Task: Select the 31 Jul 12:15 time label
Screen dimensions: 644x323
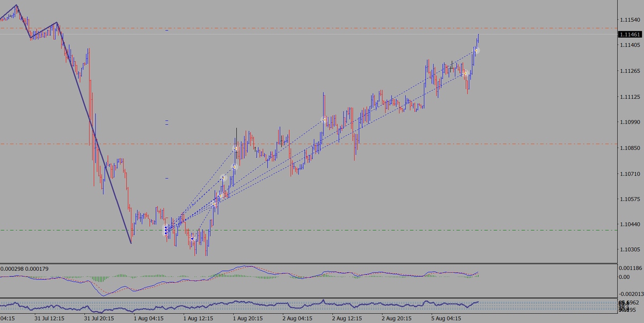Action: coord(49,318)
